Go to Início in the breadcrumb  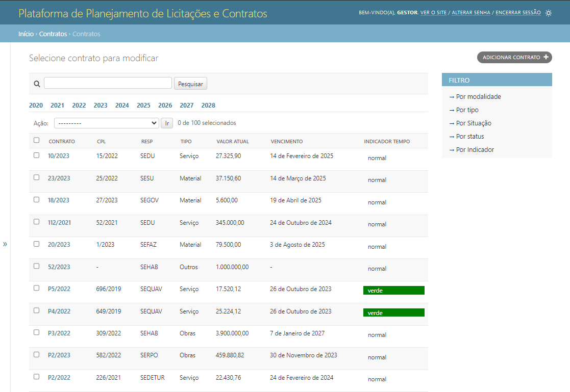[x=26, y=34]
